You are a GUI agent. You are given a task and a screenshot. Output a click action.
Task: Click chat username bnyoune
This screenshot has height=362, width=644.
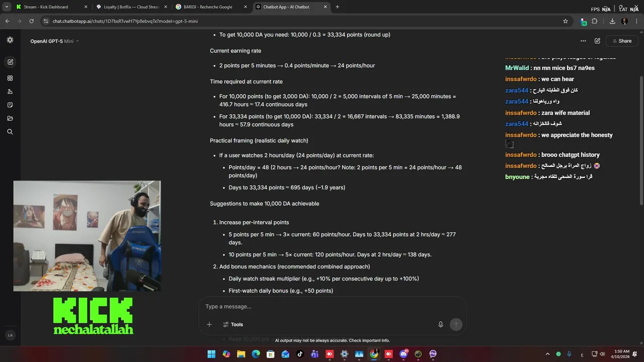pos(517,177)
